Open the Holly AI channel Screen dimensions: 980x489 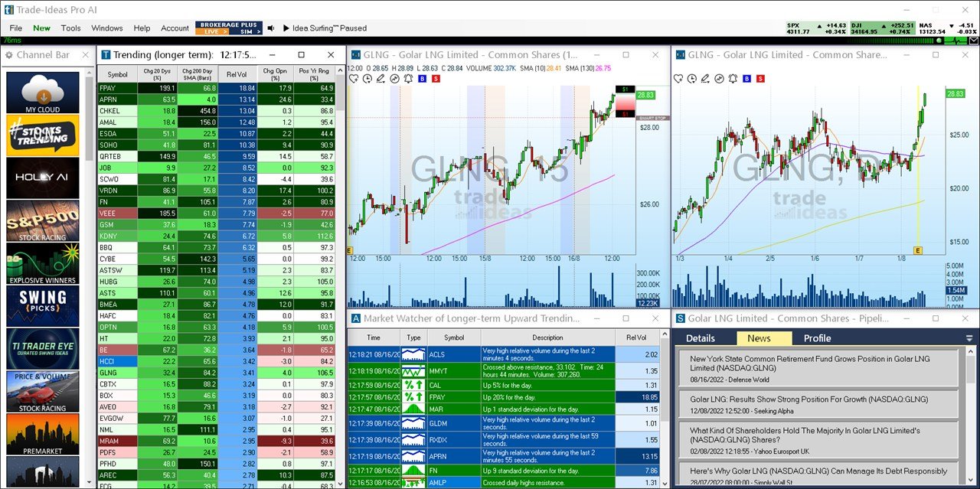[43, 178]
